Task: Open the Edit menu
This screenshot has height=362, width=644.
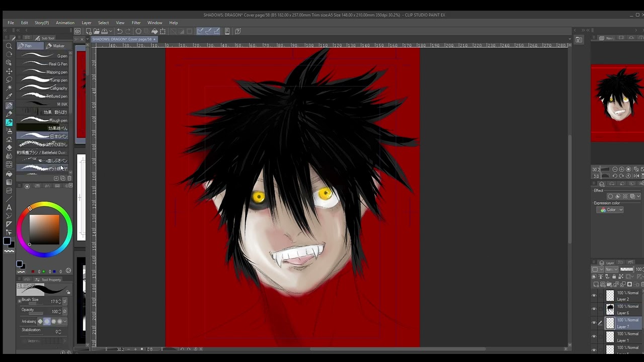Action: point(24,23)
